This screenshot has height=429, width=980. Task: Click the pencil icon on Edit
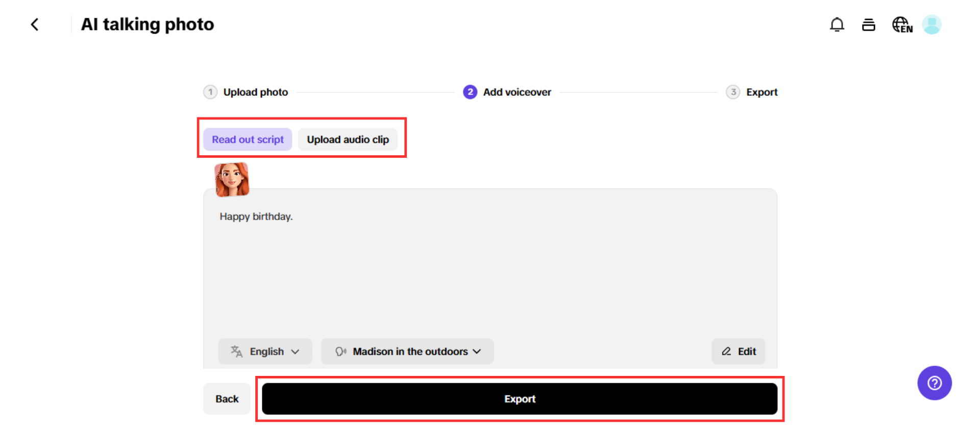click(726, 351)
